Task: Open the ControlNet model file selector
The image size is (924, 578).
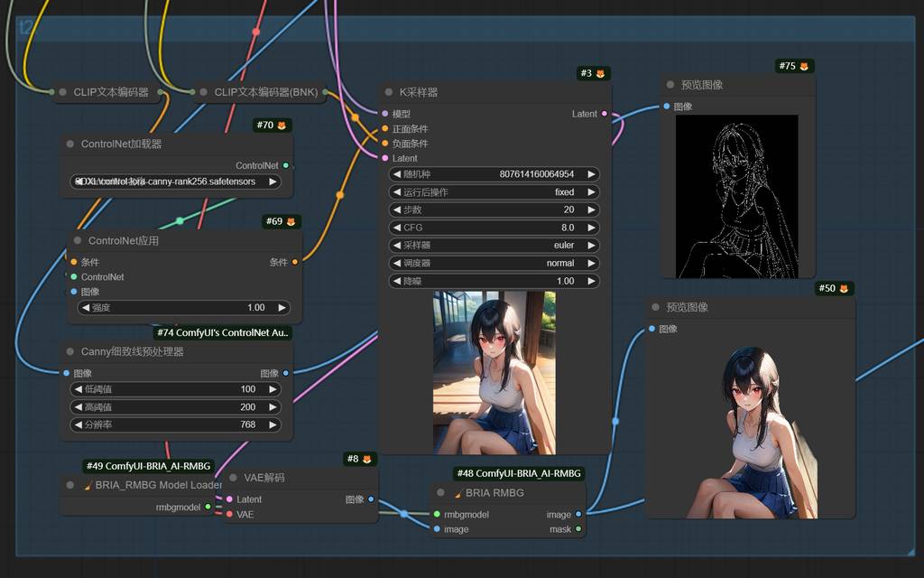Action: point(176,182)
